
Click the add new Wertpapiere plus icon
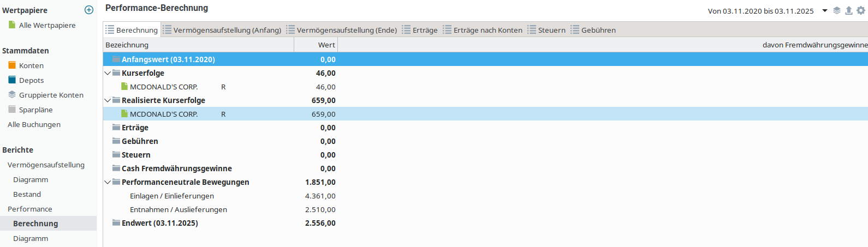tap(89, 10)
